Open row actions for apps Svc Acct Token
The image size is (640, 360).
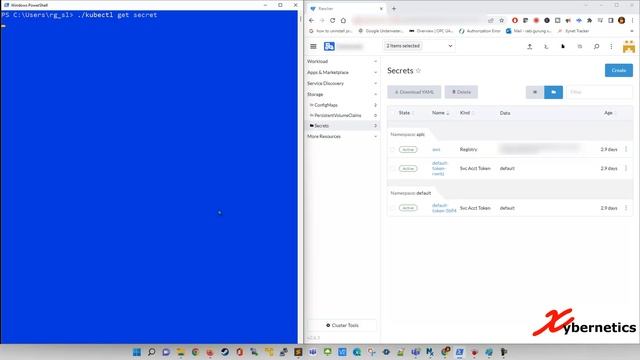(626, 168)
